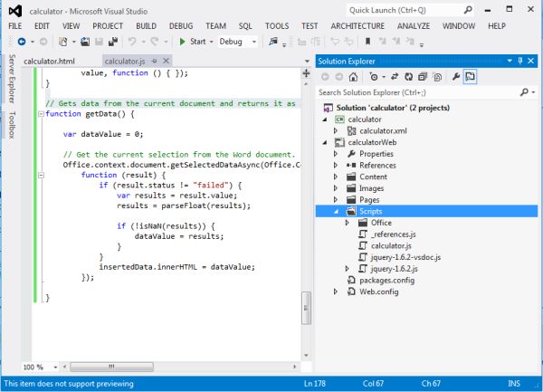543x392 pixels.
Task: Click the Save All toolbar icon
Action: pos(114,42)
